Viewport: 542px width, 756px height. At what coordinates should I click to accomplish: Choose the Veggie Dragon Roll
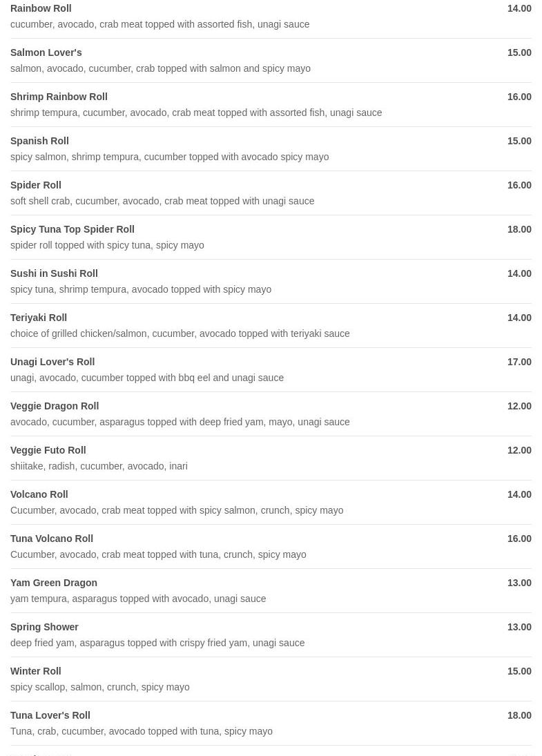(x=271, y=414)
